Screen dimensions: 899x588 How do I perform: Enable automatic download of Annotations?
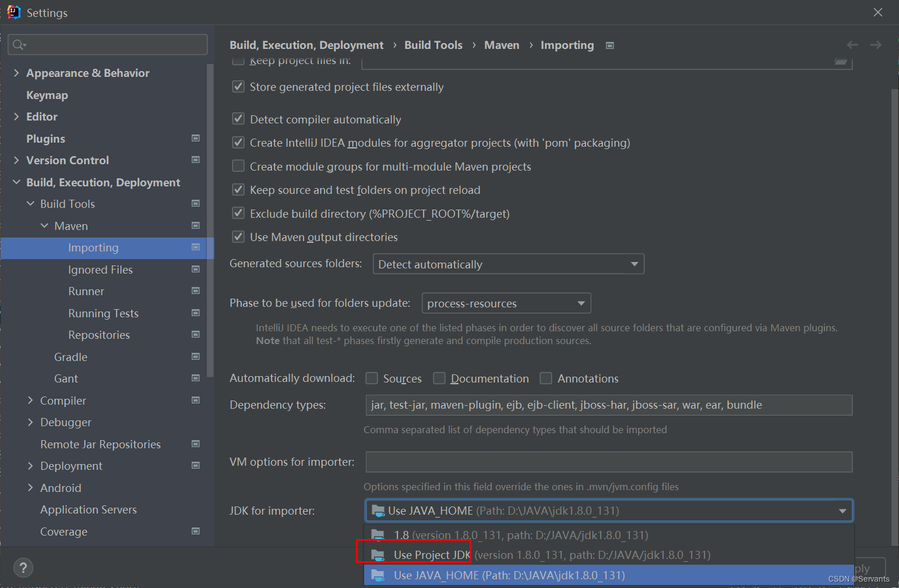point(546,378)
